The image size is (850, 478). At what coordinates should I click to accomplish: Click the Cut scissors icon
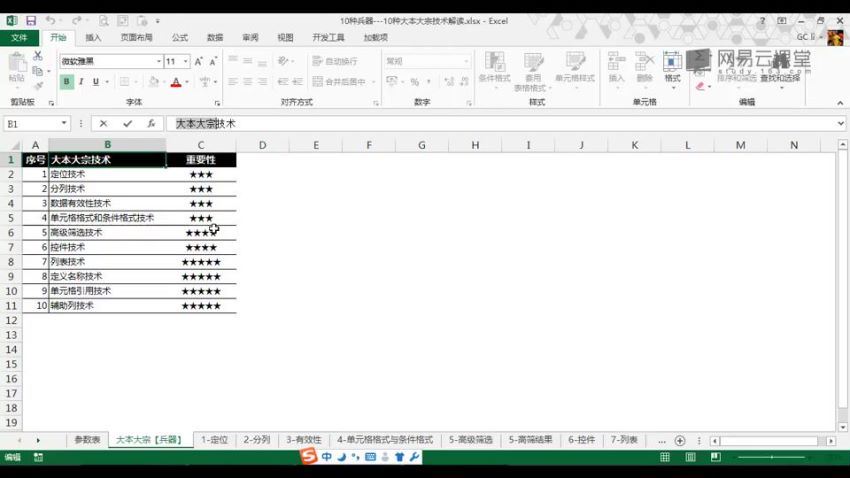pos(37,56)
